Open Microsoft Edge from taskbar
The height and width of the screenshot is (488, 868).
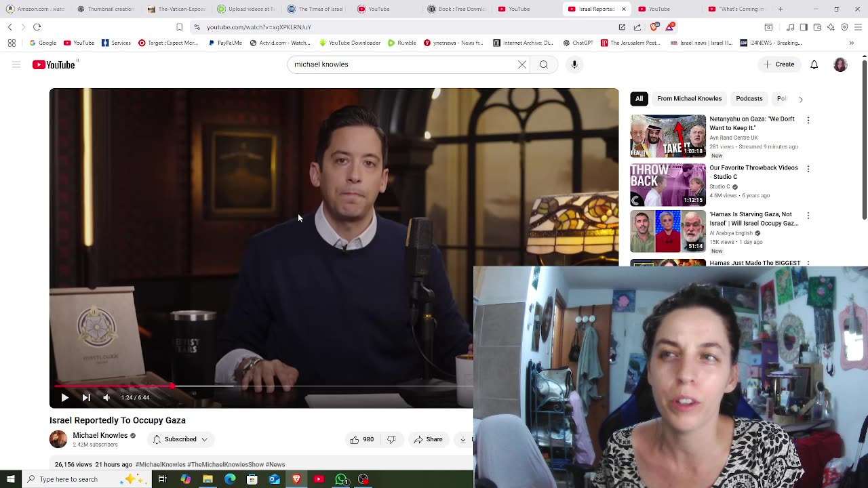(230, 479)
